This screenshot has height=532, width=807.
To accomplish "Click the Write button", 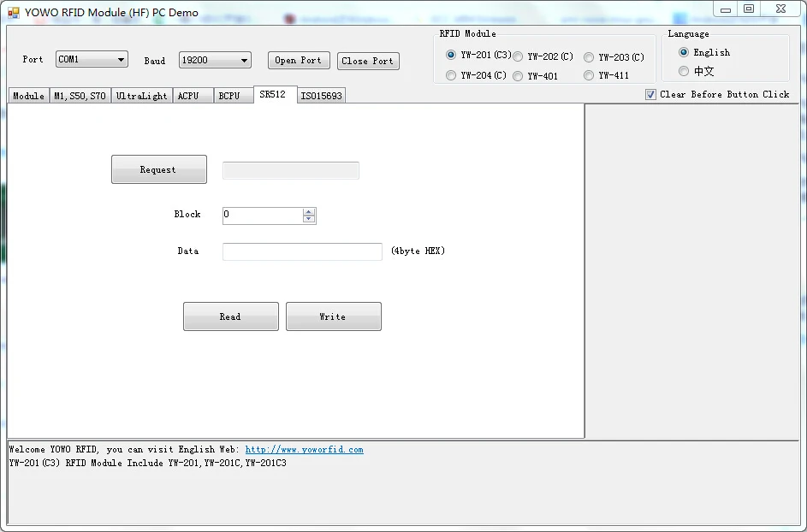I will coord(333,316).
